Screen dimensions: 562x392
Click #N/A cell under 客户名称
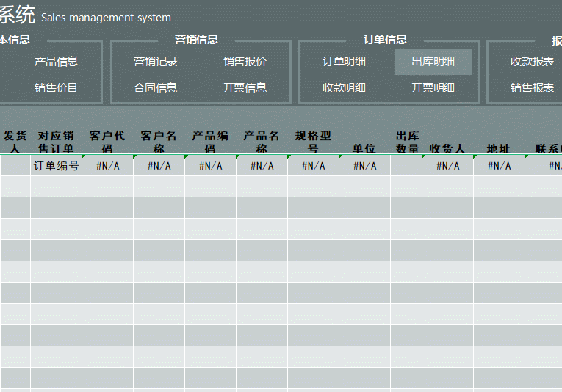(x=159, y=165)
